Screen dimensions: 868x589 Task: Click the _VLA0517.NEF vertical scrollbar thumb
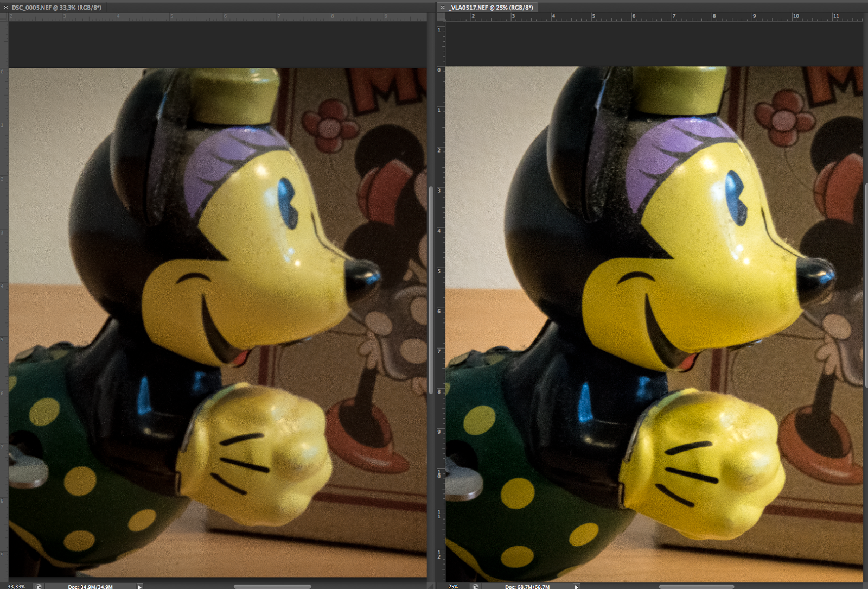(x=866, y=285)
